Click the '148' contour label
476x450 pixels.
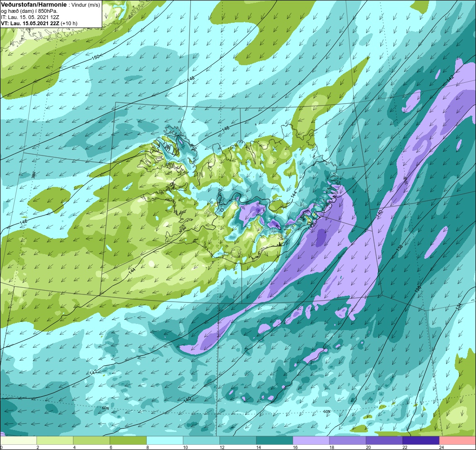191,78
